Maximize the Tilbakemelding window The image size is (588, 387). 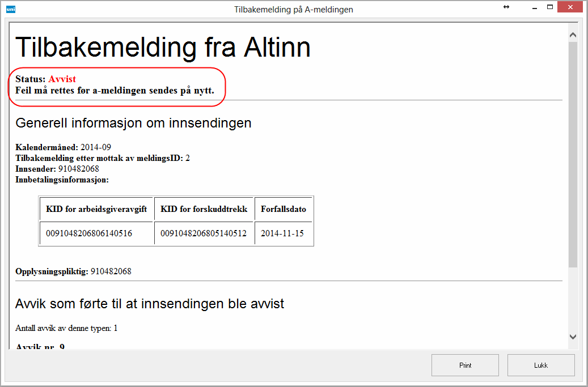549,7
